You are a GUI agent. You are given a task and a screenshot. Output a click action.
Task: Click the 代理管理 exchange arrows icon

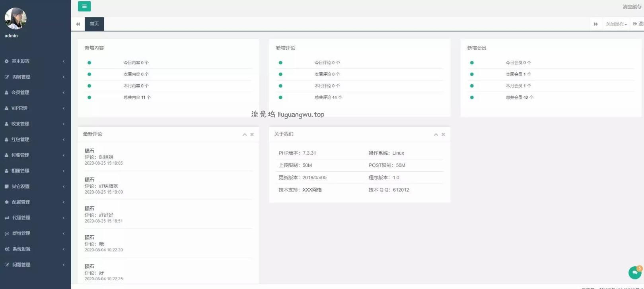[x=7, y=218]
